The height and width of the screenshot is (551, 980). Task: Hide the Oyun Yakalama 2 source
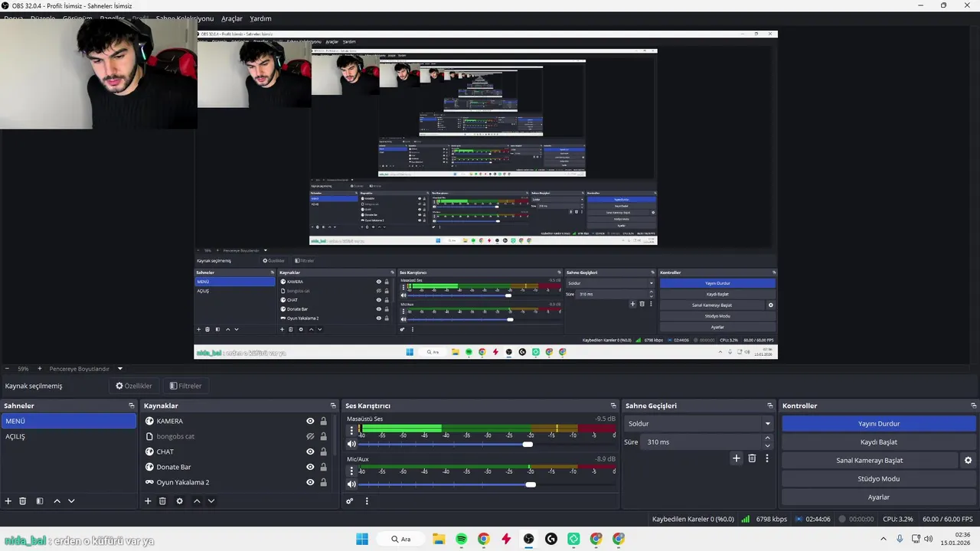pos(310,482)
